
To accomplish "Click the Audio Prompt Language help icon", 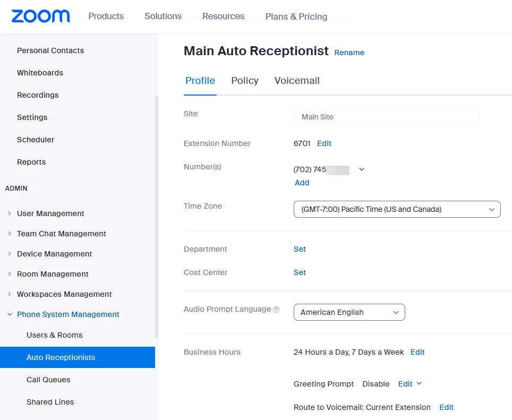I will pyautogui.click(x=276, y=310).
